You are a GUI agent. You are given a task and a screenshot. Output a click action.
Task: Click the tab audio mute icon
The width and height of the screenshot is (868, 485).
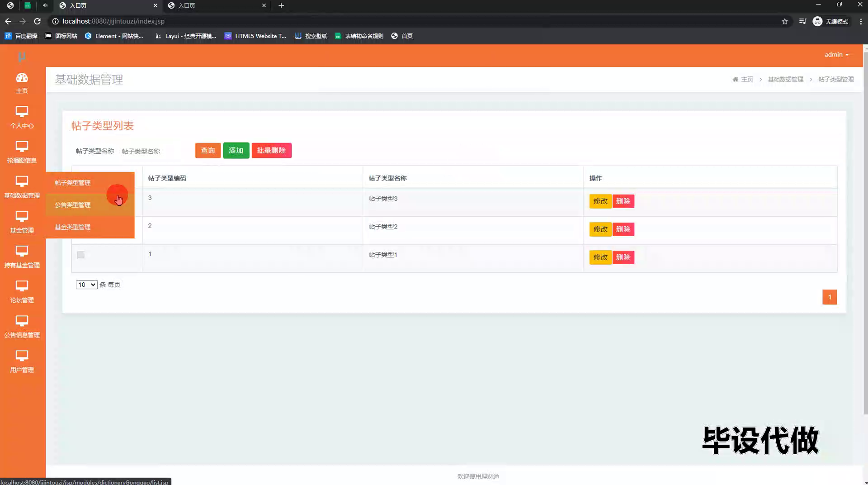click(x=45, y=5)
